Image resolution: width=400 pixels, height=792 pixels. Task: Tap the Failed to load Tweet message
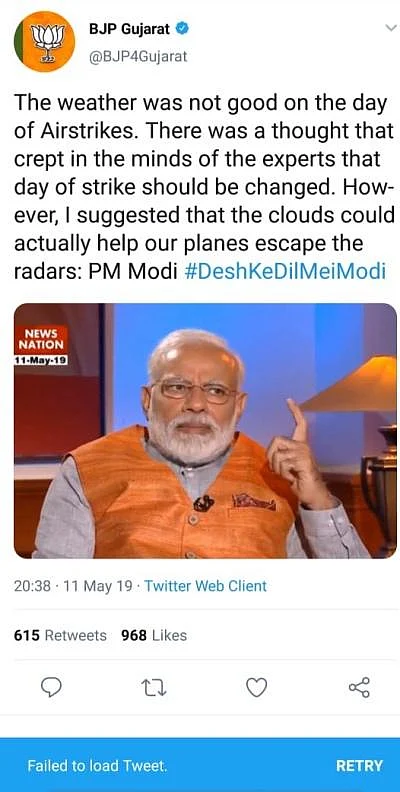coord(97,766)
